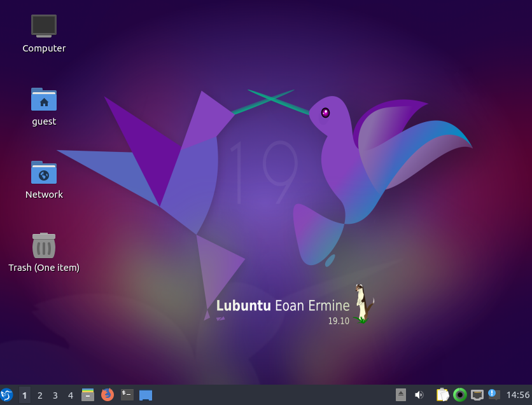
Task: Launch the terminal from the panel
Action: tap(127, 395)
